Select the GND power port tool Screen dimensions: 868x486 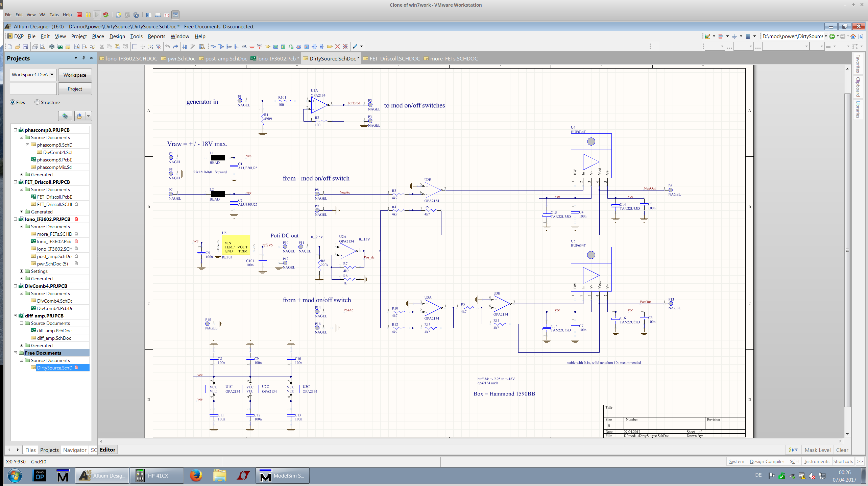click(x=252, y=47)
